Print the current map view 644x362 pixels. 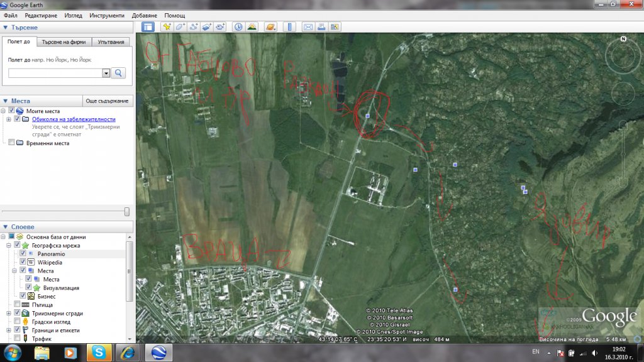click(x=321, y=27)
